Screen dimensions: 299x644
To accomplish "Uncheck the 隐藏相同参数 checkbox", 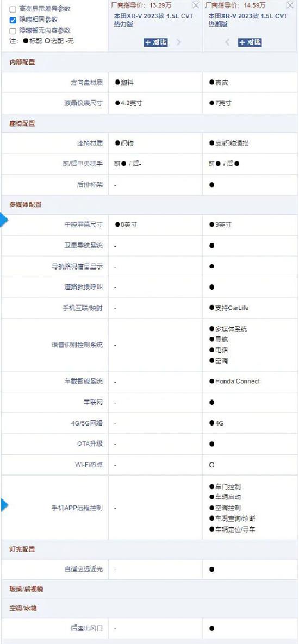I will point(13,20).
